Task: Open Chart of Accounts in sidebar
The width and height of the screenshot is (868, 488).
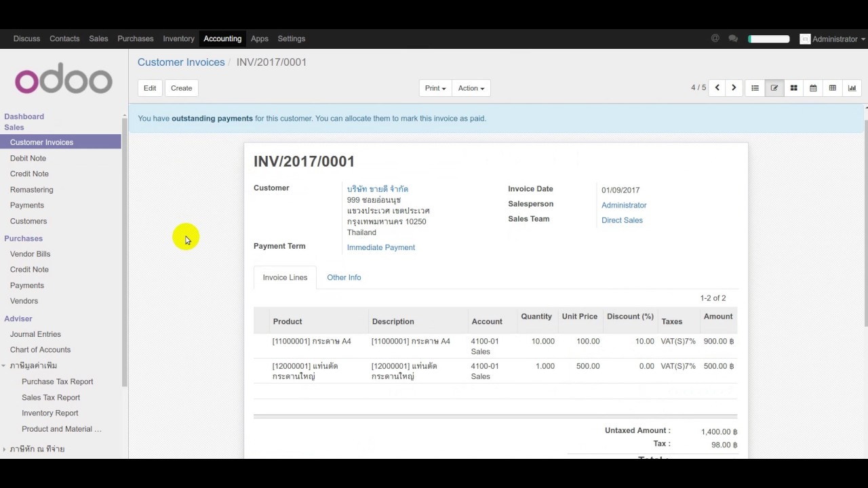Action: pyautogui.click(x=40, y=350)
